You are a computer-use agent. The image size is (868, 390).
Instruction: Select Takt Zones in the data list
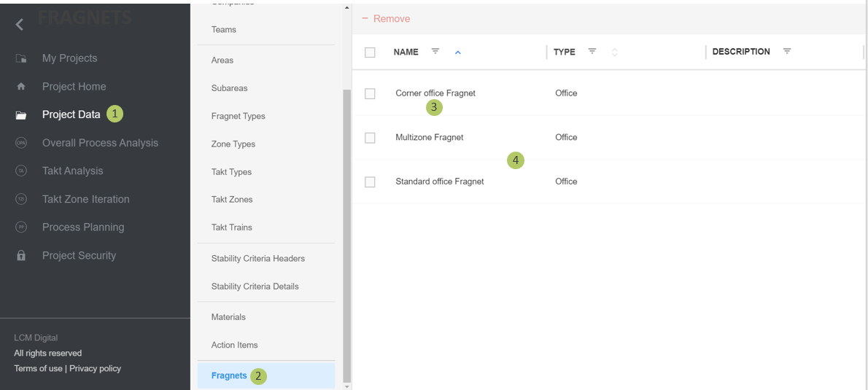click(x=232, y=200)
